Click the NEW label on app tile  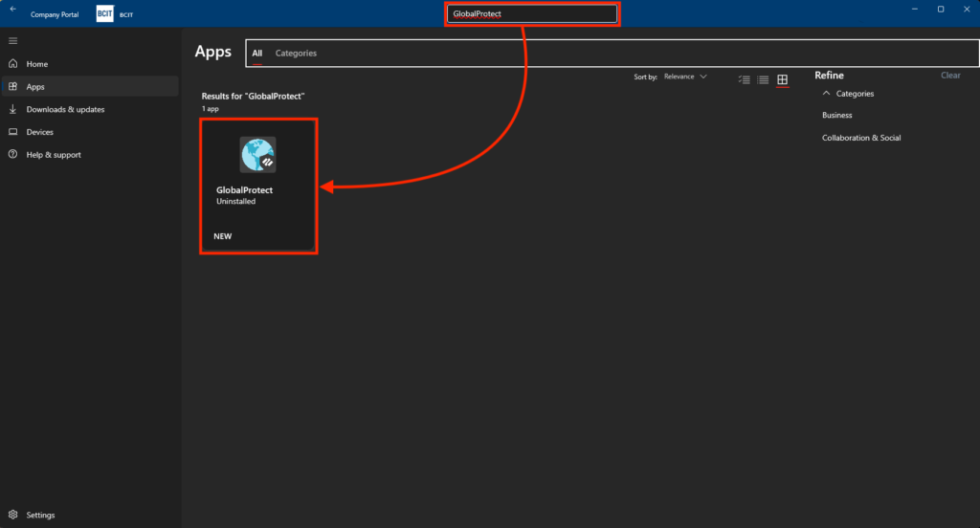(x=222, y=236)
